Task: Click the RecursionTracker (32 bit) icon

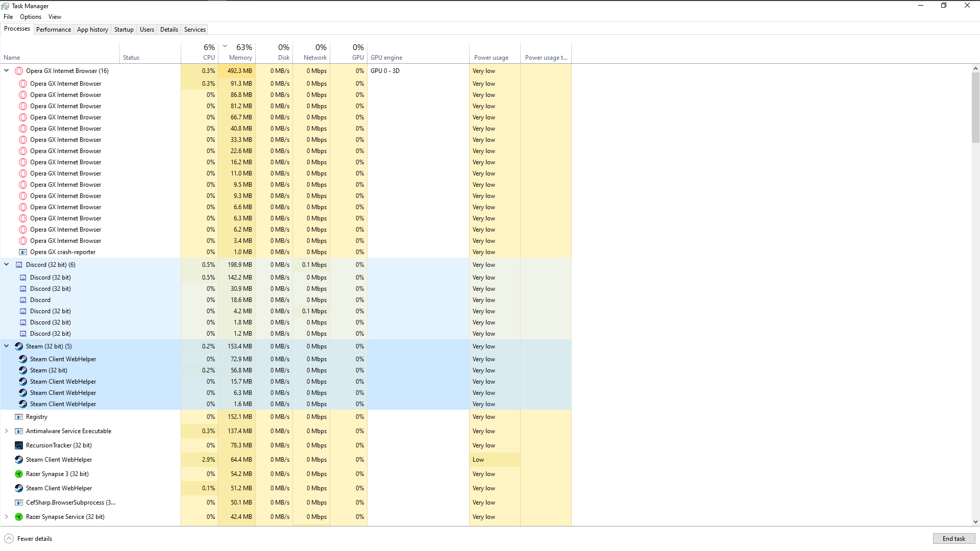Action: pyautogui.click(x=19, y=445)
